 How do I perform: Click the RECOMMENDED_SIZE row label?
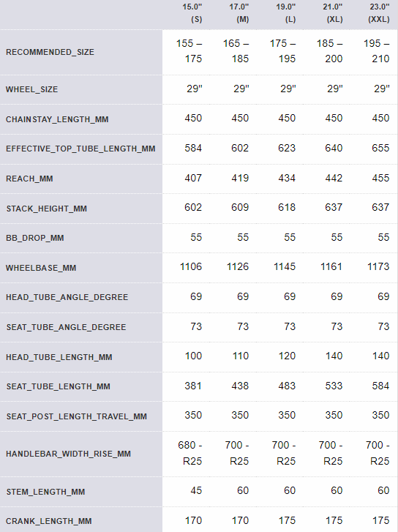pos(50,52)
